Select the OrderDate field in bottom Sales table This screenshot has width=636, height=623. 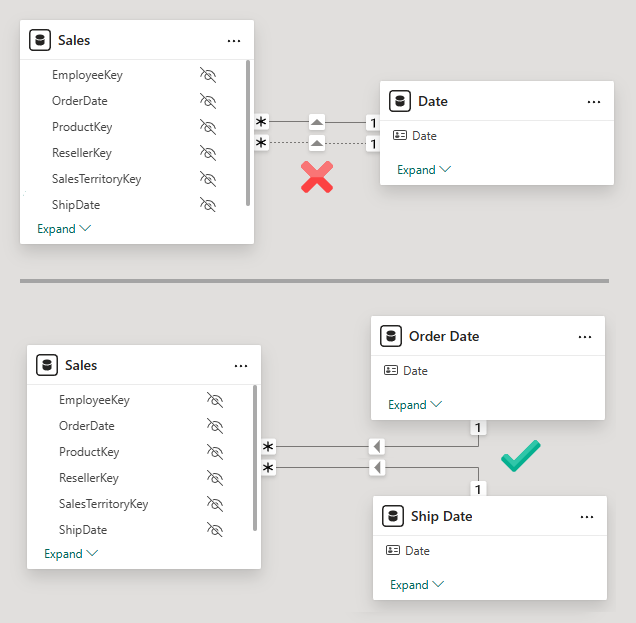click(87, 426)
